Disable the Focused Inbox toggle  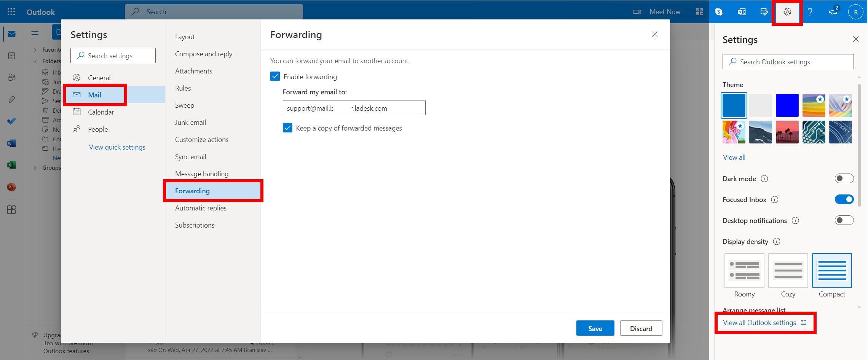pos(844,199)
